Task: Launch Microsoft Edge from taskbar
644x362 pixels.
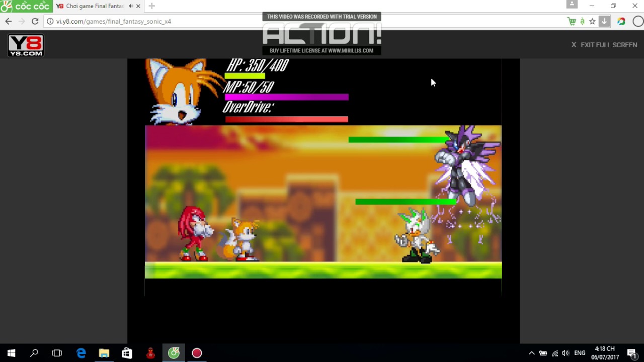Action: (x=81, y=353)
